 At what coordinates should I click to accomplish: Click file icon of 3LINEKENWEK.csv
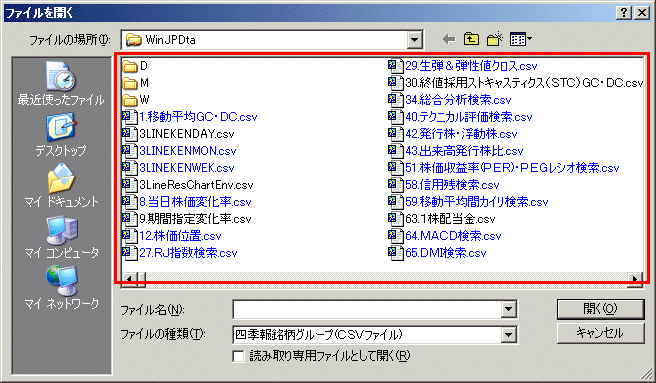point(130,168)
